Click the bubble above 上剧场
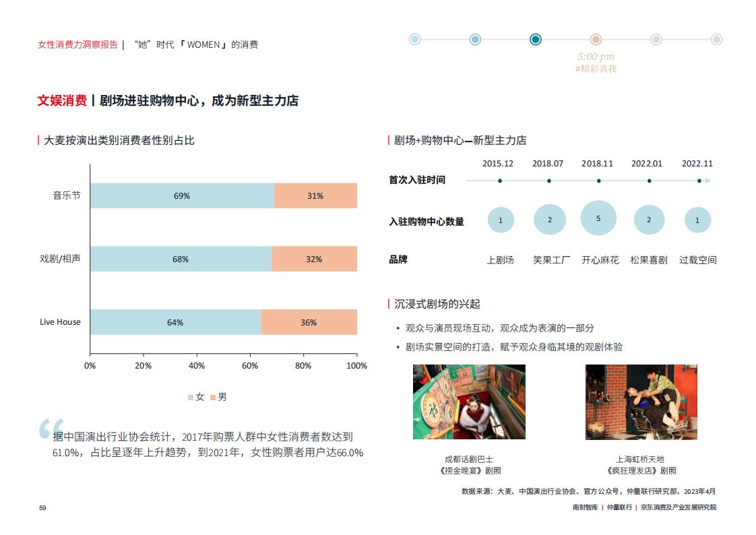Viewport: 756px width, 535px height. 501,220
